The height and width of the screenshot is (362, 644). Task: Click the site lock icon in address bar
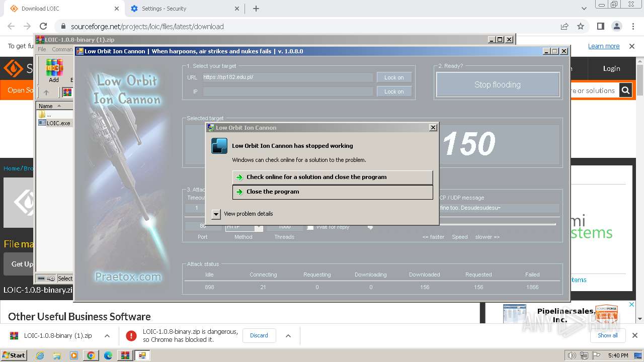(63, 27)
